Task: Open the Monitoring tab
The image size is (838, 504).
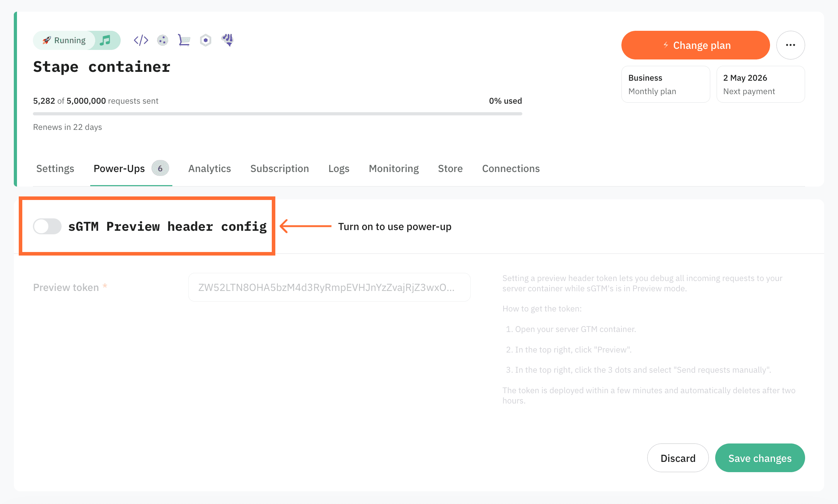Action: [394, 168]
